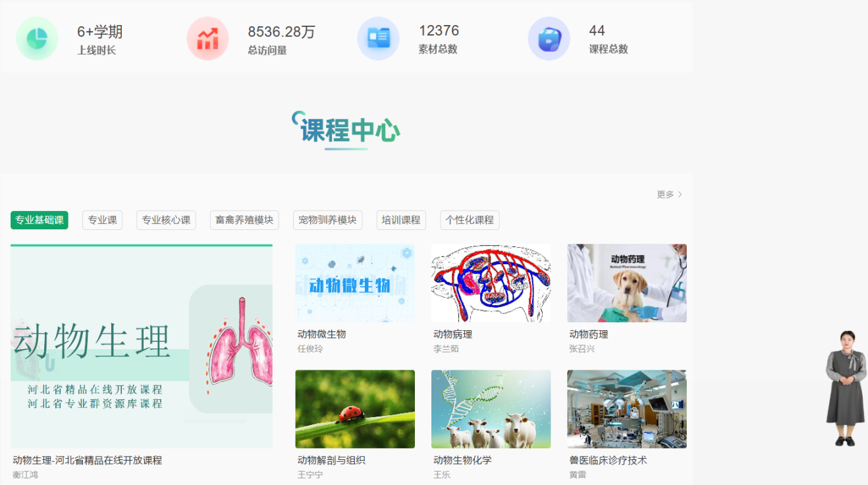Open the 动物生理 featured course banner

(x=142, y=347)
